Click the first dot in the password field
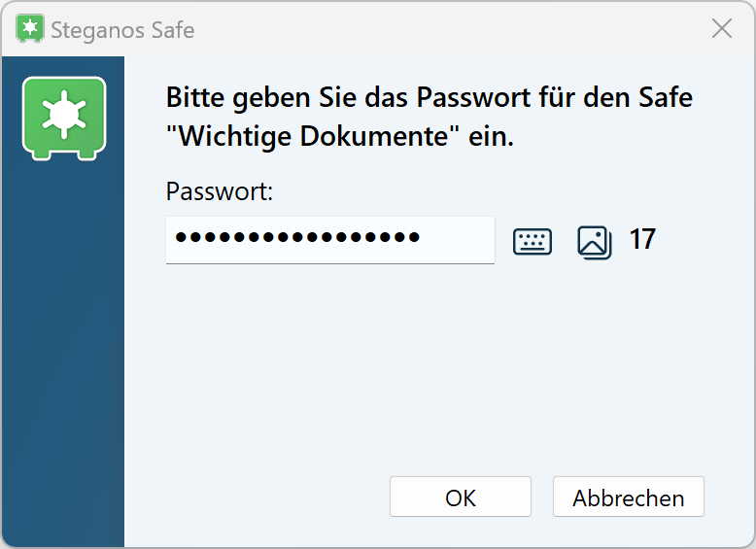The image size is (756, 549). [181, 238]
